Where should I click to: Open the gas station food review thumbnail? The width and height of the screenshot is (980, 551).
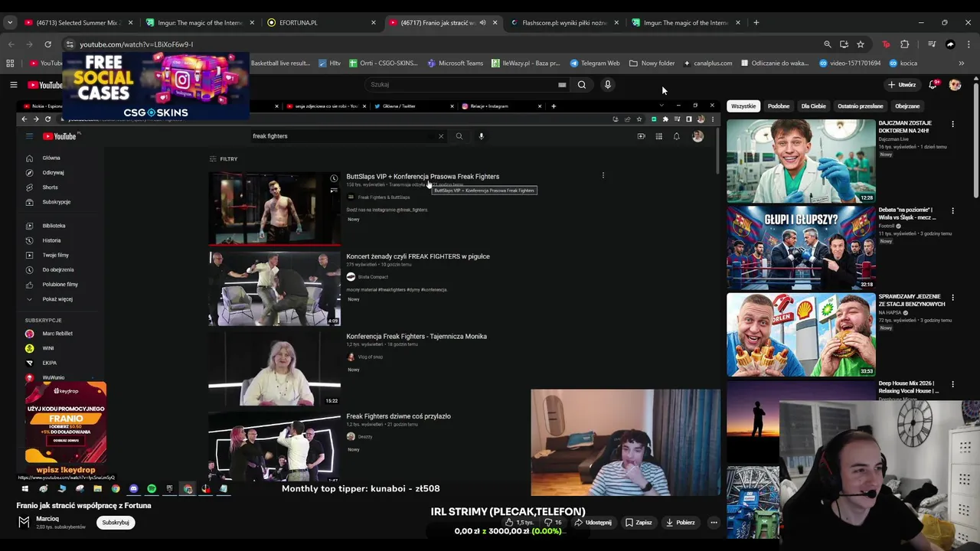click(801, 334)
